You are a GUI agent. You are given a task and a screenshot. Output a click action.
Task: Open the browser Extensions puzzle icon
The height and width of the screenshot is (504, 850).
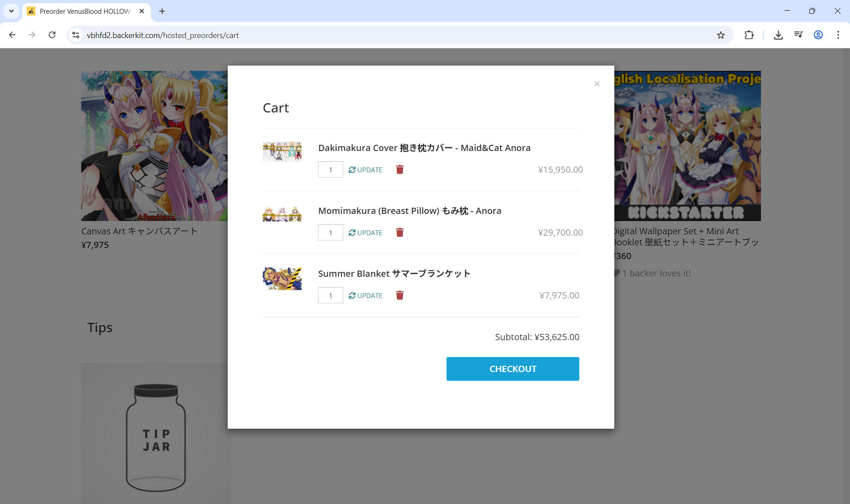(x=749, y=35)
